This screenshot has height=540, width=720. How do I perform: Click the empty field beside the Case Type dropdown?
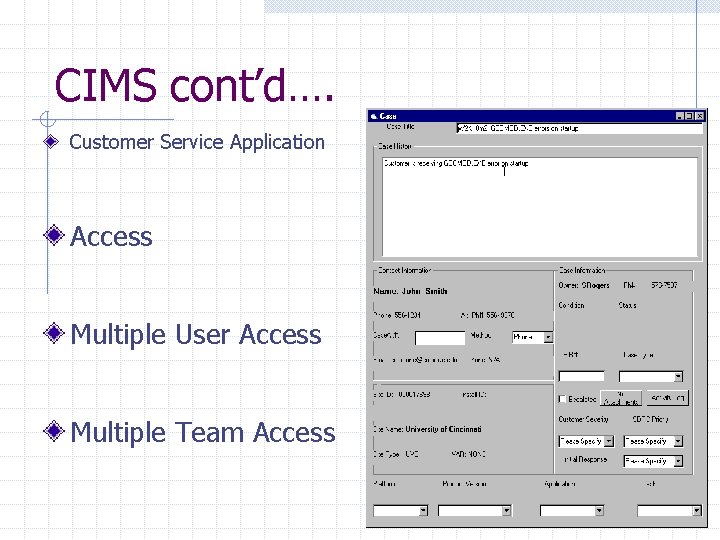coord(581,377)
